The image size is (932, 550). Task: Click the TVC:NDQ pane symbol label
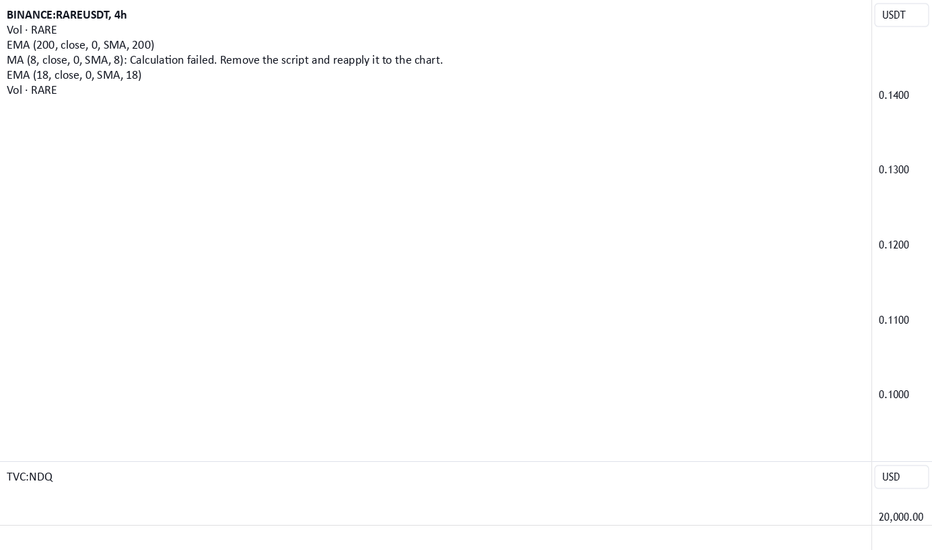pyautogui.click(x=30, y=477)
